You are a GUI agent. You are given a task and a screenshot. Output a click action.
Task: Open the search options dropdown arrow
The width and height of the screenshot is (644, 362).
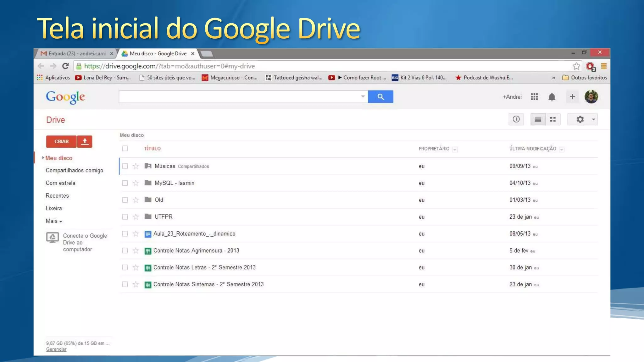(363, 96)
